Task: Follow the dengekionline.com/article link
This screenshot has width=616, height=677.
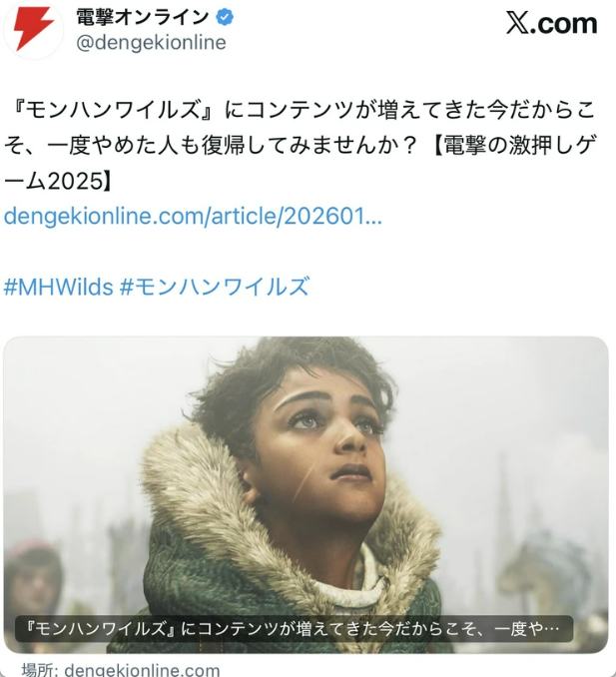Action: pos(193,216)
